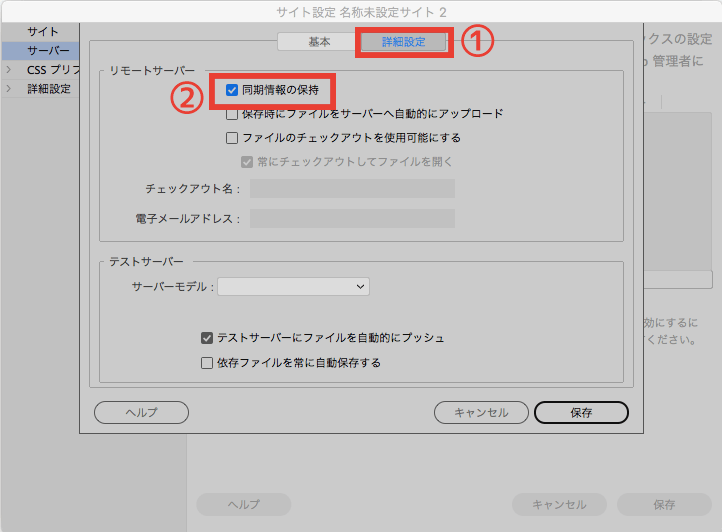Click the dimmed キャンセル button at window bottom
Image resolution: width=722 pixels, height=532 pixels.
coord(559,505)
